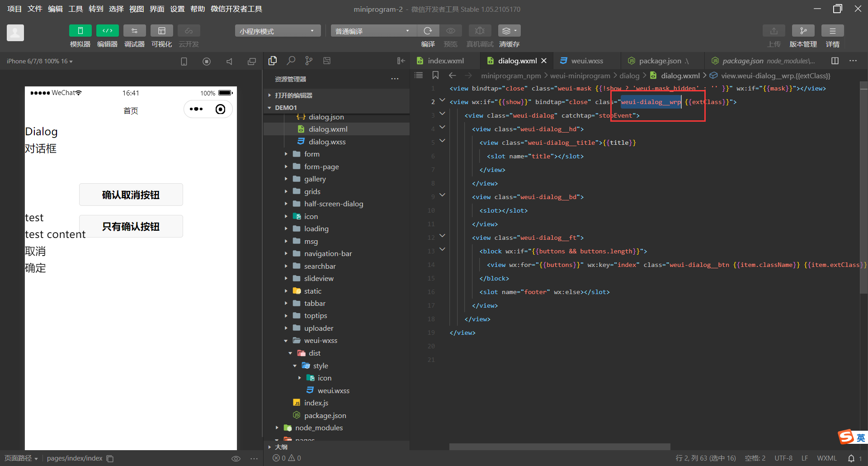
Task: Open the 小程序模式 mode dropdown
Action: (278, 31)
